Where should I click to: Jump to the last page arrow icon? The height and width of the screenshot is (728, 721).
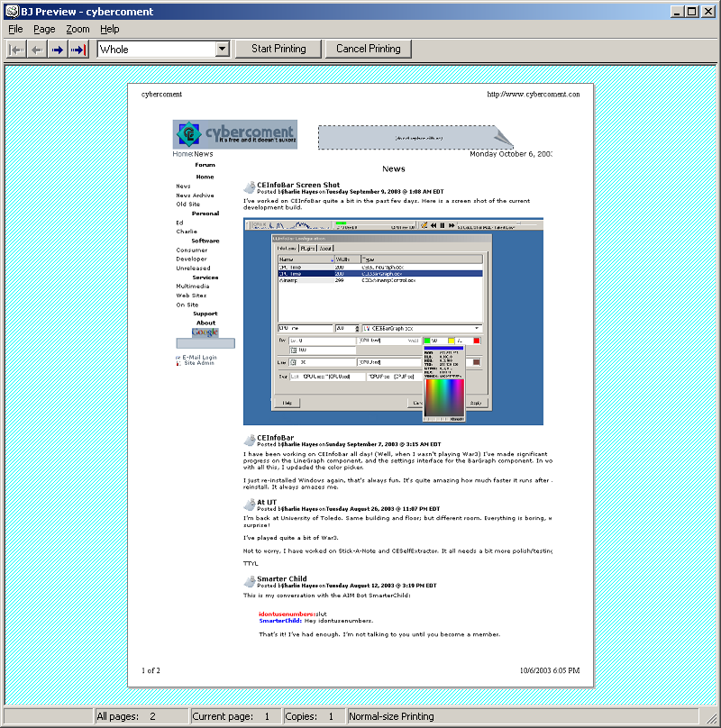point(78,50)
